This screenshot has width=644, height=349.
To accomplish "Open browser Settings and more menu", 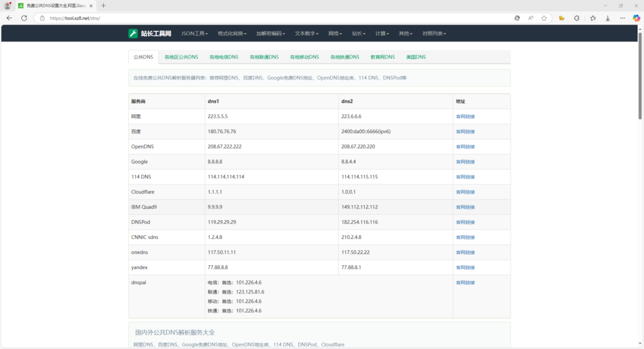I will pos(622,18).
